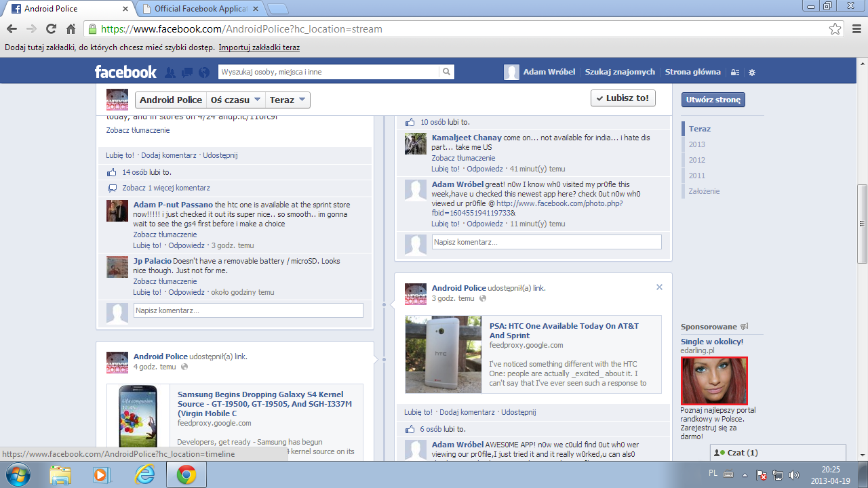The width and height of the screenshot is (868, 488).
Task: Click the Android Police page logo thumbnail
Action: 117,100
